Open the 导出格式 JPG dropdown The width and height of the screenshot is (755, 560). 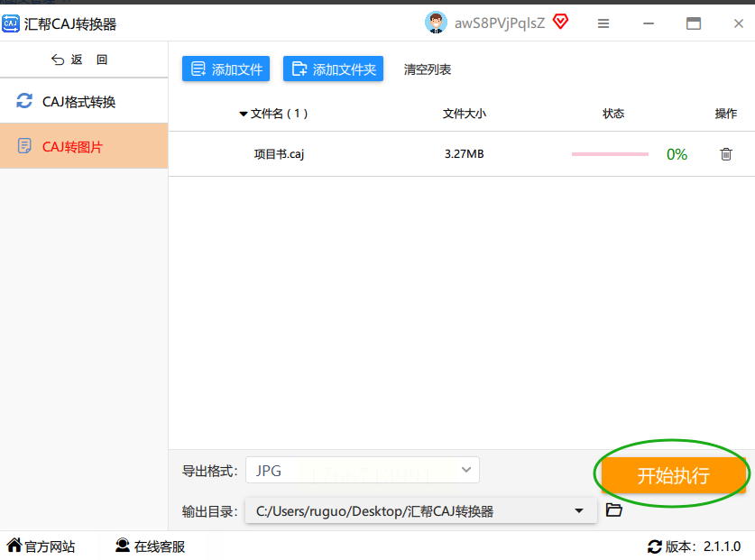(x=363, y=470)
